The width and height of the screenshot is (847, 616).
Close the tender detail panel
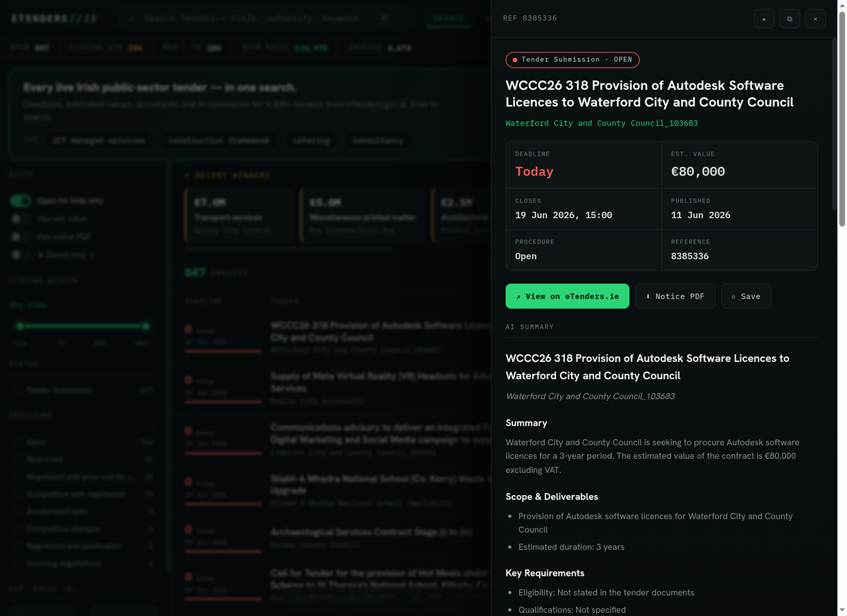pos(815,18)
